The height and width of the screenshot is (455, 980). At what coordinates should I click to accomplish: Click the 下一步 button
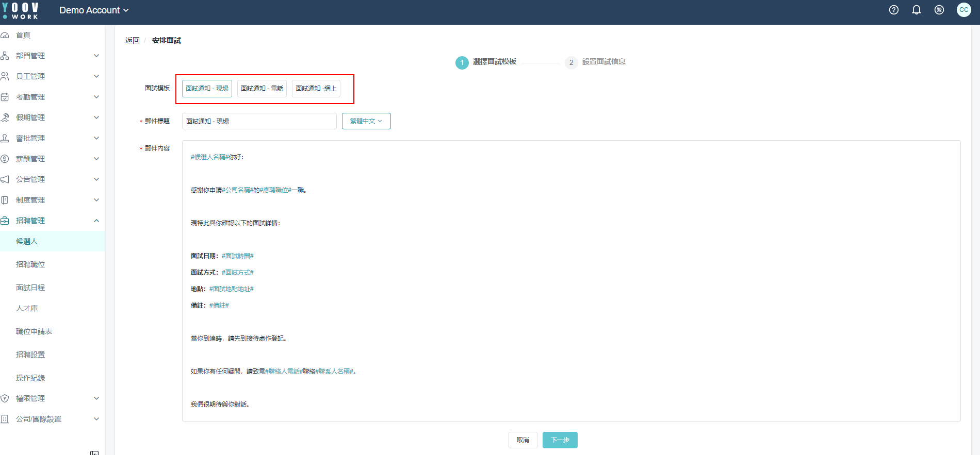click(560, 440)
